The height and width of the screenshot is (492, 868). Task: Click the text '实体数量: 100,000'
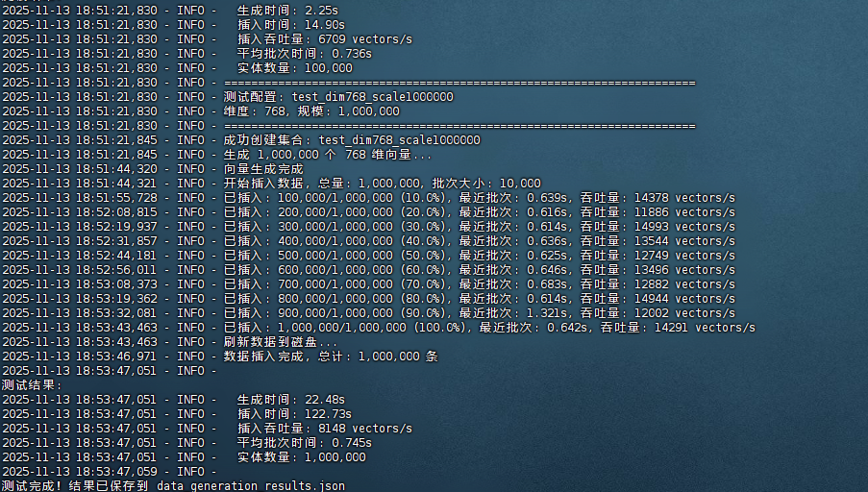tap(295, 68)
